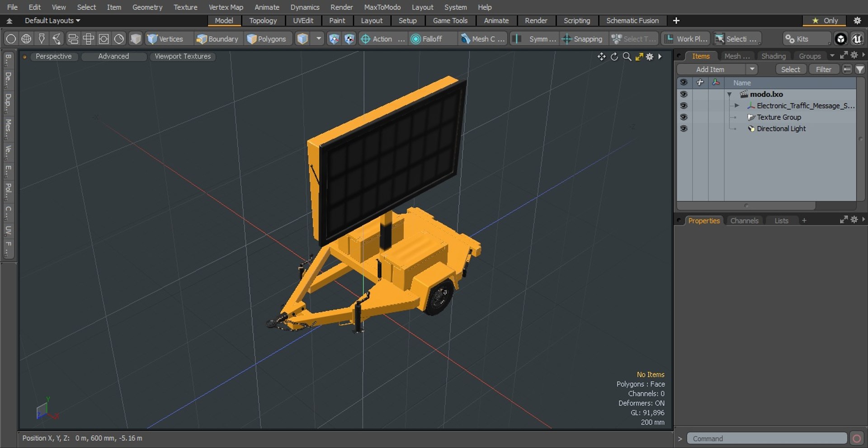Toggle Snapping in the toolbar

(582, 39)
